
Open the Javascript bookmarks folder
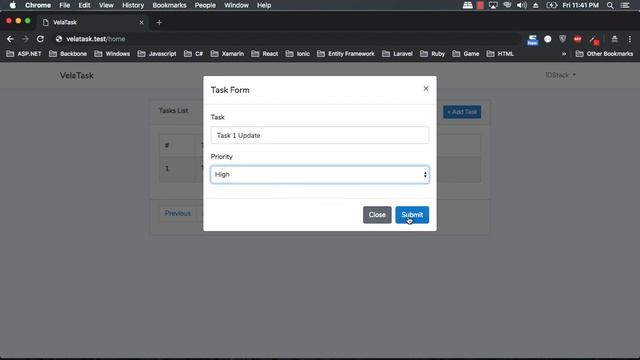[x=157, y=54]
